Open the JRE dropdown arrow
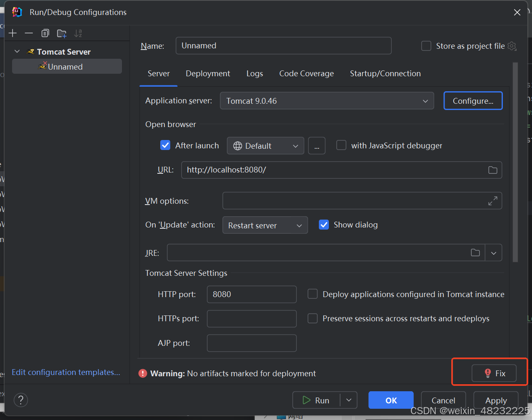The image size is (532, 420). click(x=494, y=252)
